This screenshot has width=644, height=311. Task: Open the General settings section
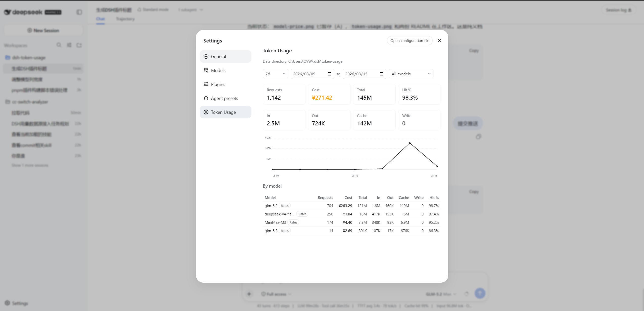(225, 56)
